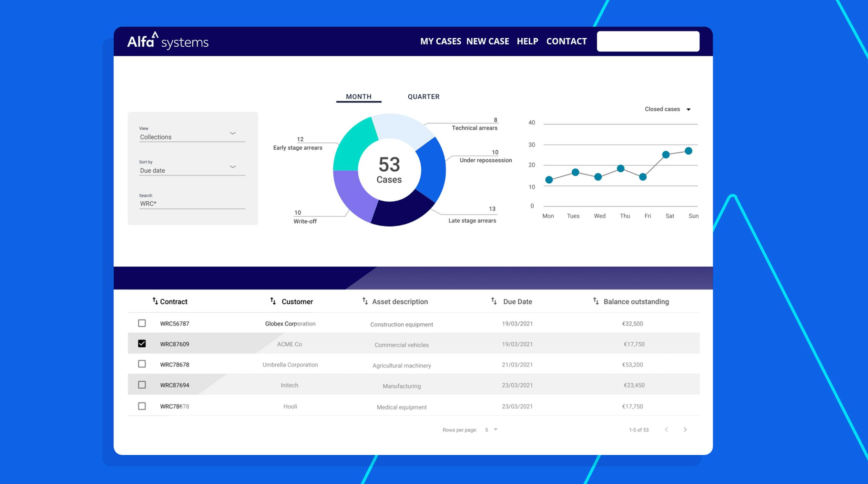Click the Search field containing WRC*
The image size is (868, 484).
point(192,203)
